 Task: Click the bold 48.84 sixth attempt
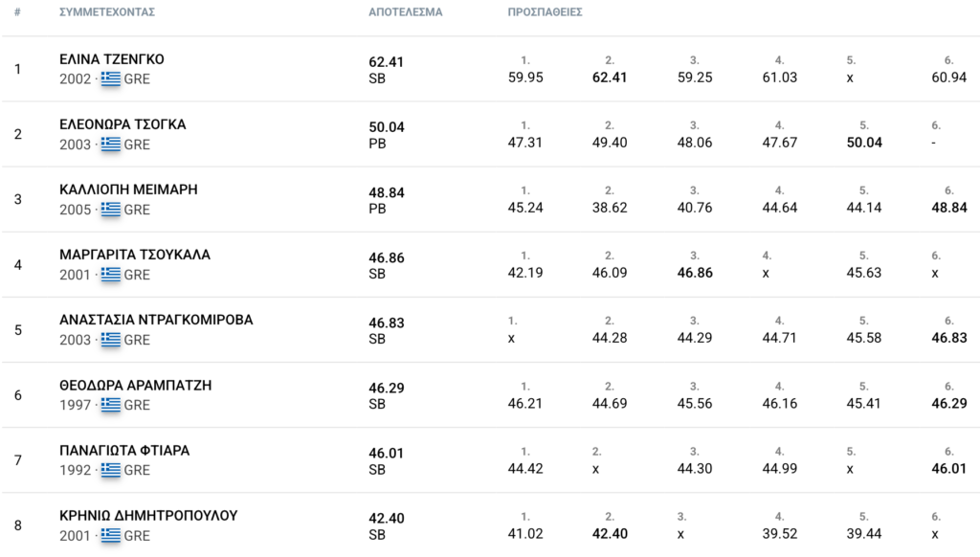pyautogui.click(x=949, y=208)
